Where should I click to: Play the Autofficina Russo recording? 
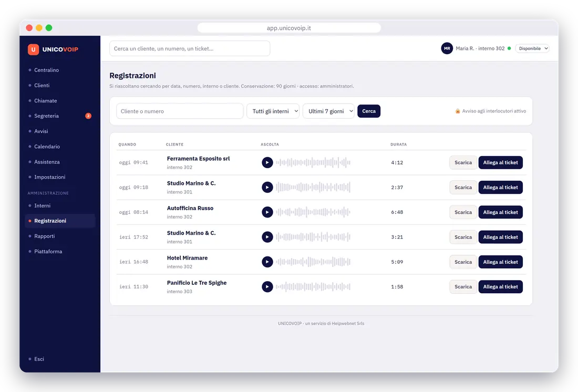pos(267,212)
